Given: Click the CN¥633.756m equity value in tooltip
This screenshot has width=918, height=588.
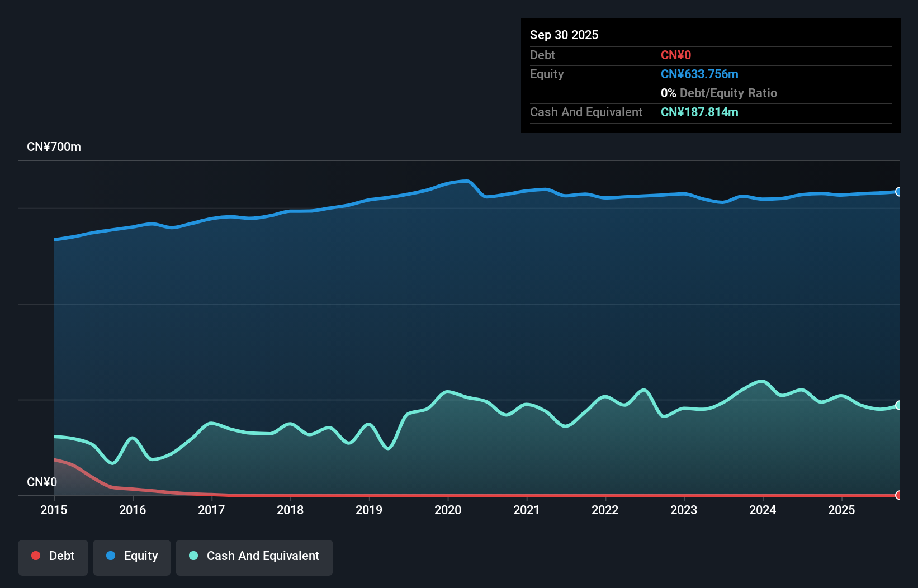Looking at the screenshot, I should coord(699,74).
